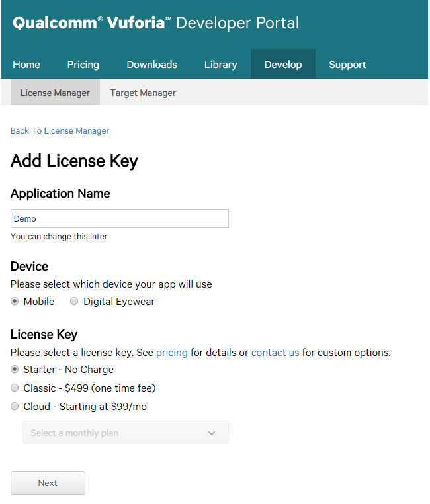Image resolution: width=430 pixels, height=504 pixels.
Task: Click the Add License Key heading
Action: [x=74, y=161]
